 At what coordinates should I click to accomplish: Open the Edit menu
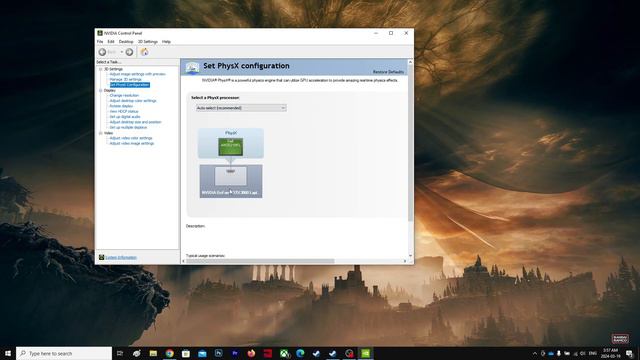[x=111, y=42]
